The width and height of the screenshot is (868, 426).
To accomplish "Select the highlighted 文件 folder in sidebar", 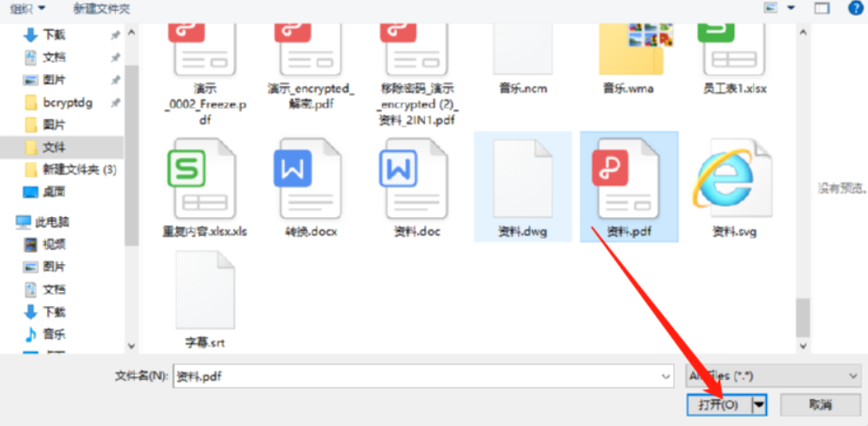I will point(61,148).
